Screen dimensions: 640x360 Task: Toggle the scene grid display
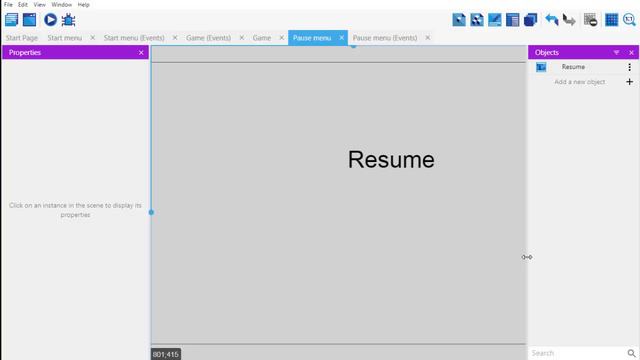click(x=611, y=20)
